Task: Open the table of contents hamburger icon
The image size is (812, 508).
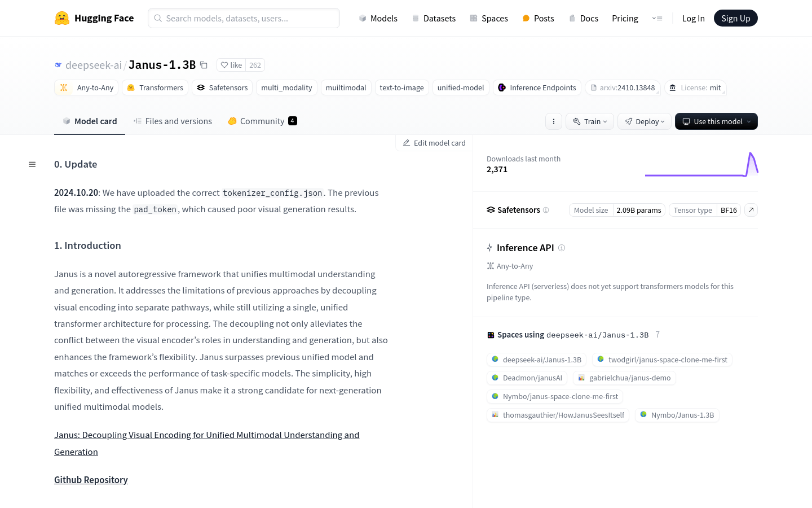Action: pos(32,164)
